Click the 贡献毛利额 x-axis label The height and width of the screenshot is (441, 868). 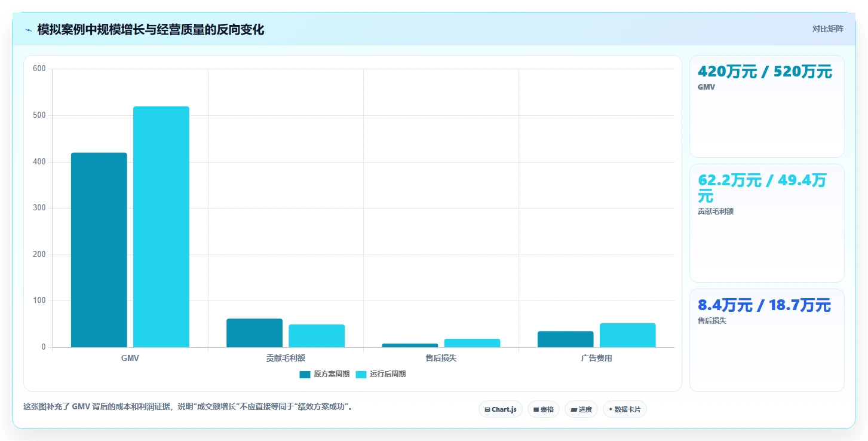click(x=286, y=358)
